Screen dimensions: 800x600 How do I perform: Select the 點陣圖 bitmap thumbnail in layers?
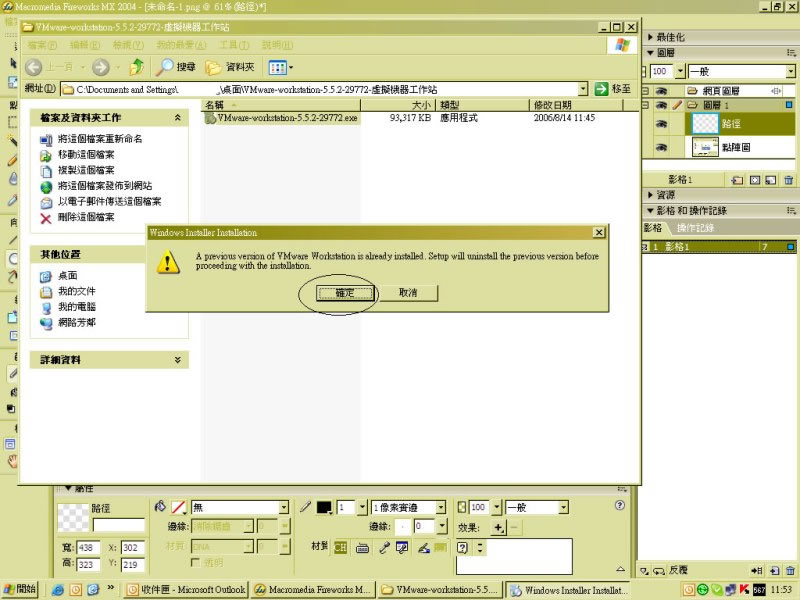pyautogui.click(x=705, y=147)
